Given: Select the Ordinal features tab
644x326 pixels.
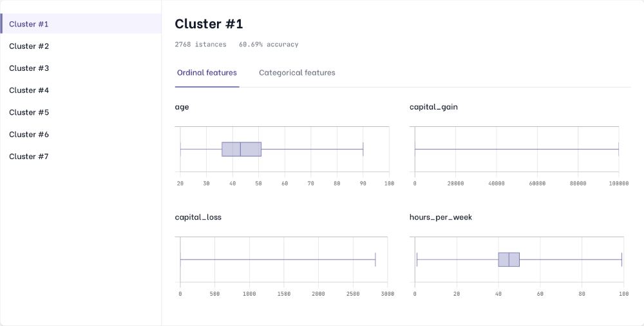Looking at the screenshot, I should coord(207,73).
